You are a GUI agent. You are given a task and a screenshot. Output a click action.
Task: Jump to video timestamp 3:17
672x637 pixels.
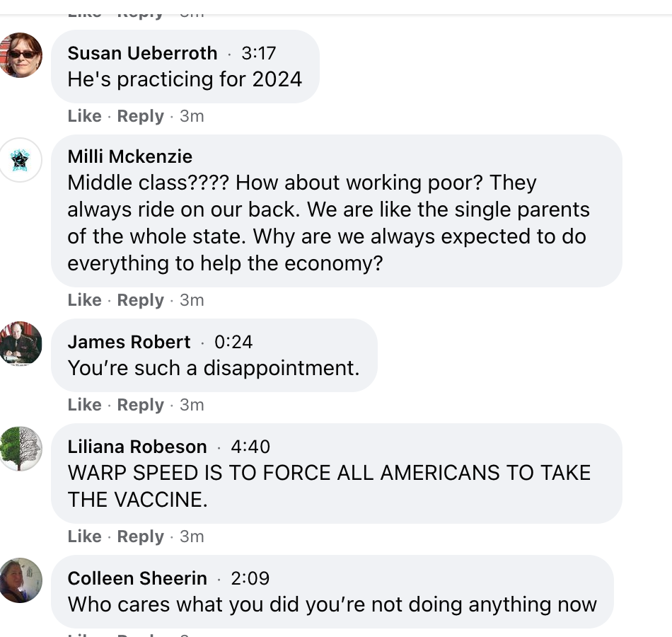pyautogui.click(x=258, y=53)
